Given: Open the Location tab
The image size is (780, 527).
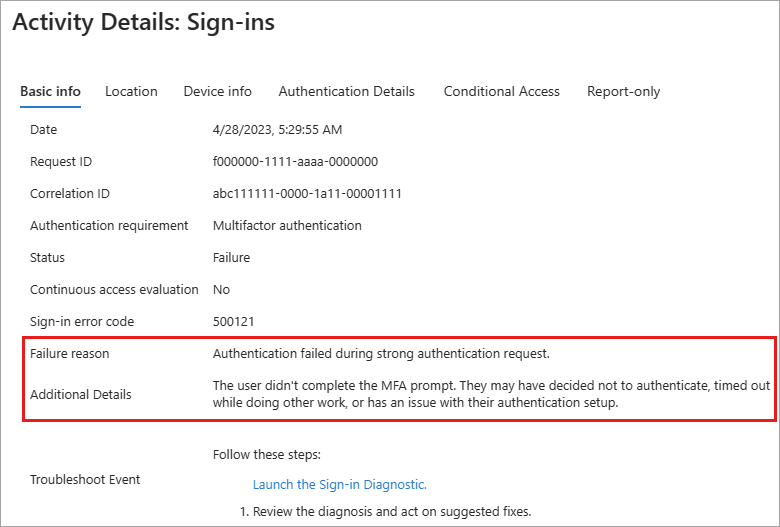Looking at the screenshot, I should click(131, 92).
